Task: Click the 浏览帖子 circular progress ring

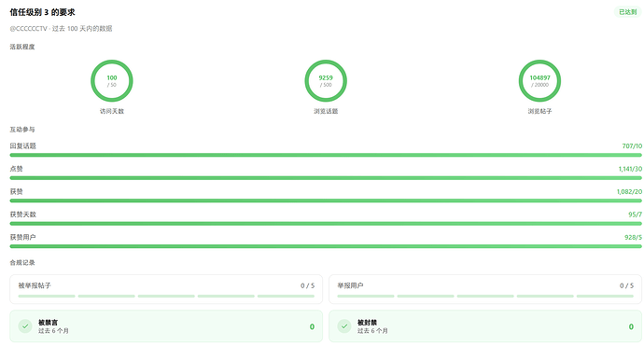Action: pos(539,81)
